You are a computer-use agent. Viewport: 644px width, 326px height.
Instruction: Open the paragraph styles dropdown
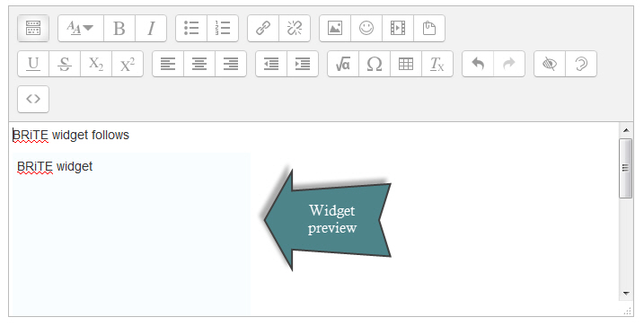[x=81, y=29]
